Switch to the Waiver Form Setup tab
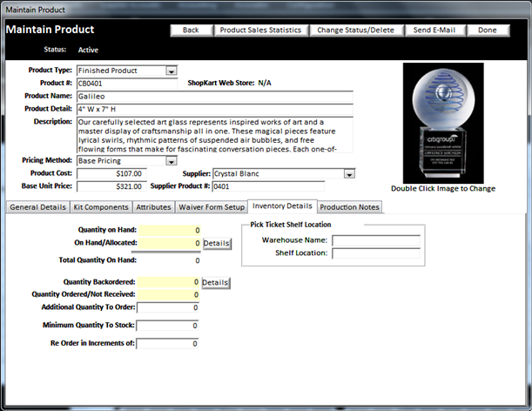This screenshot has width=532, height=411. pyautogui.click(x=212, y=207)
